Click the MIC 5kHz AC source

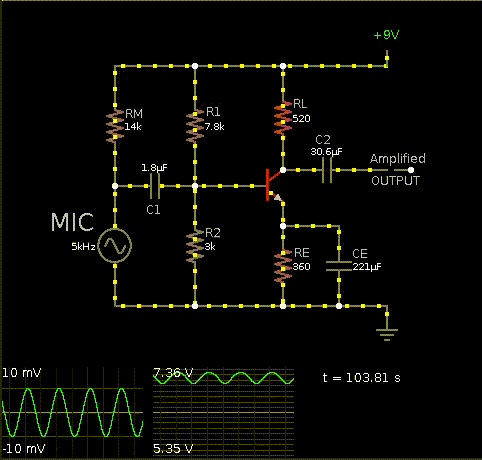pyautogui.click(x=115, y=245)
